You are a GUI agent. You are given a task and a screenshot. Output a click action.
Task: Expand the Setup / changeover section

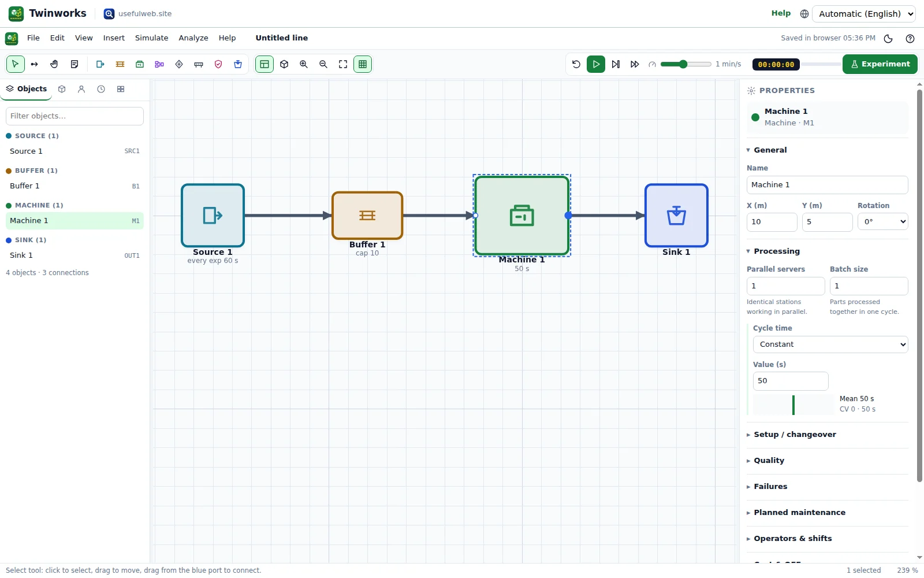click(828, 435)
